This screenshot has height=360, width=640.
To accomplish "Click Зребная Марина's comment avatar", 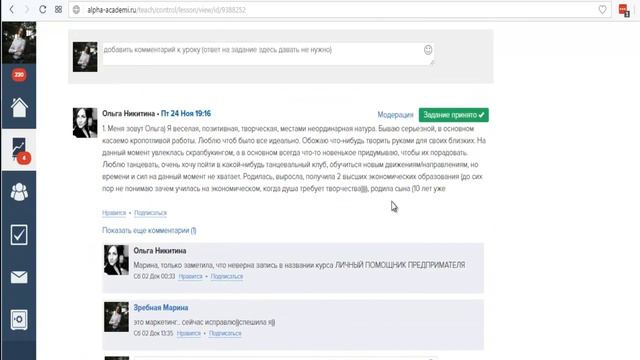I will 116,317.
